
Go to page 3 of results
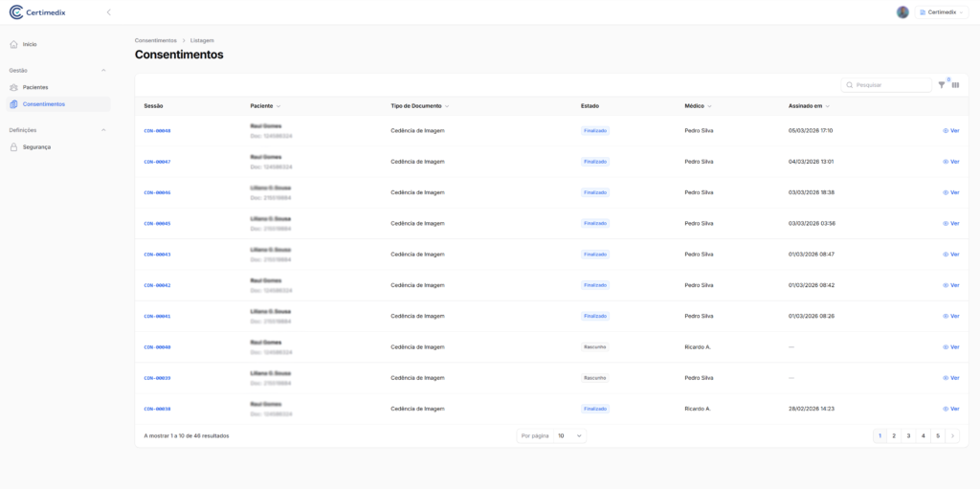pos(908,435)
